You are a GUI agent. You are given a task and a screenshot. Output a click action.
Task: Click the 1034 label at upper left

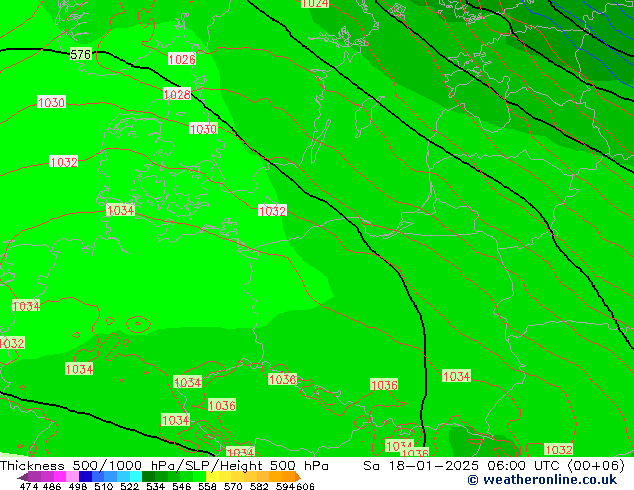tap(120, 211)
